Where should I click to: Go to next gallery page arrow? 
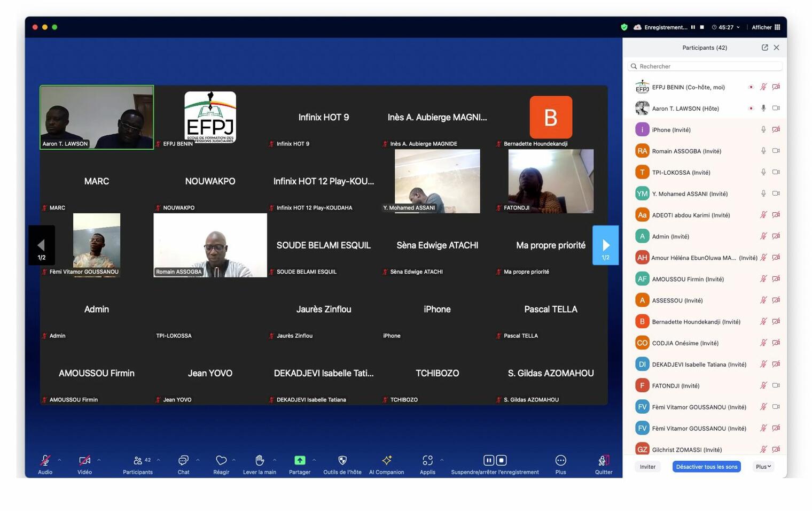pos(605,245)
